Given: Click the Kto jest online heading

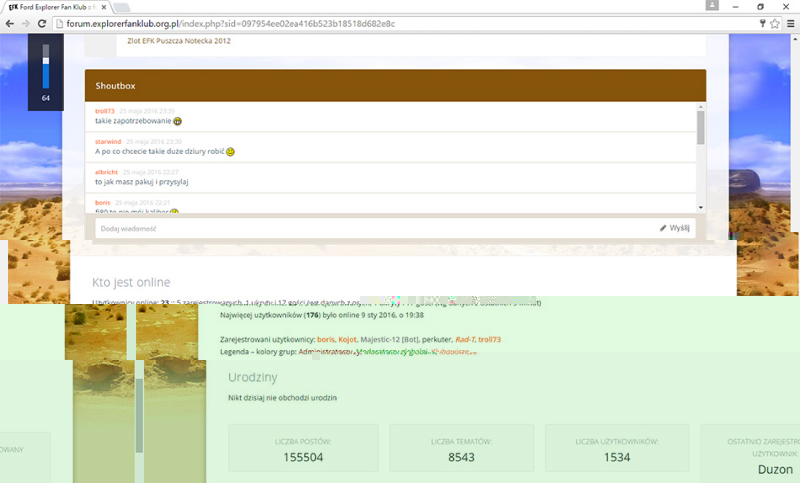Looking at the screenshot, I should (131, 283).
